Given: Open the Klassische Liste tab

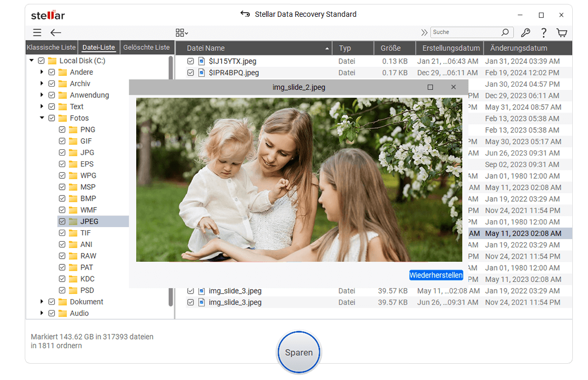Looking at the screenshot, I should point(51,47).
